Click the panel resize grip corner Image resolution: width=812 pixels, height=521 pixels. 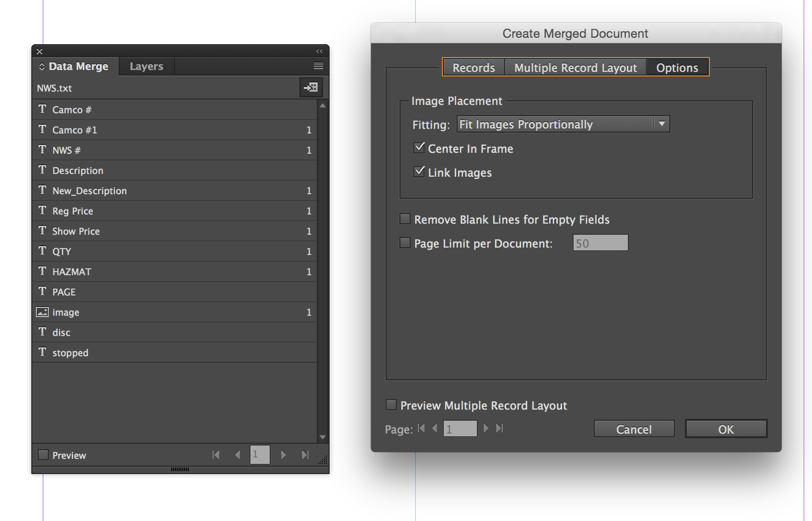pyautogui.click(x=323, y=460)
